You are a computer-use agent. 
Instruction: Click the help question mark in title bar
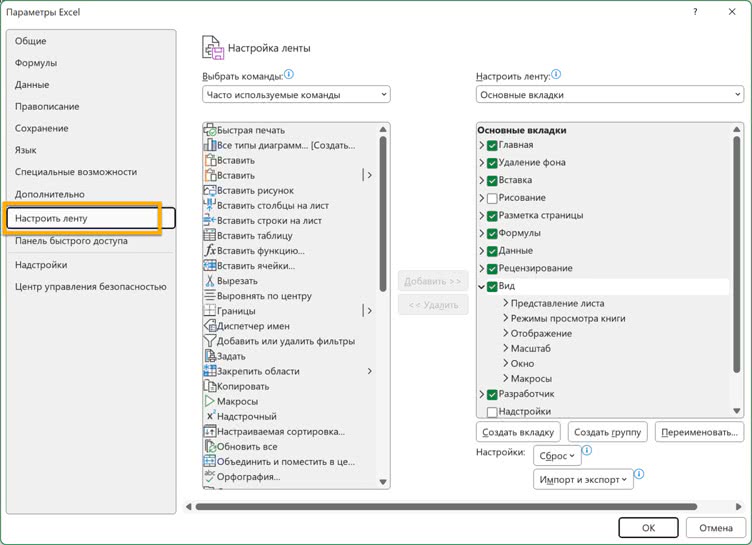tap(695, 12)
